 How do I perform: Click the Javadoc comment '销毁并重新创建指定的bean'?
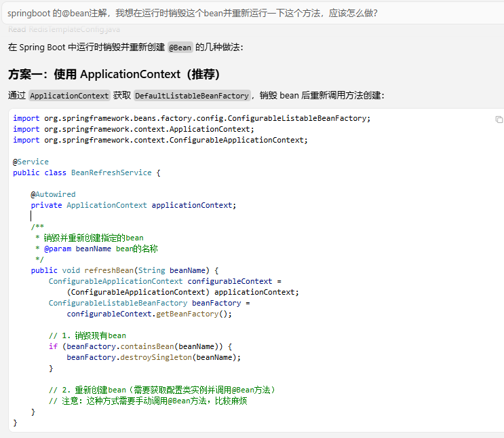coord(93,238)
